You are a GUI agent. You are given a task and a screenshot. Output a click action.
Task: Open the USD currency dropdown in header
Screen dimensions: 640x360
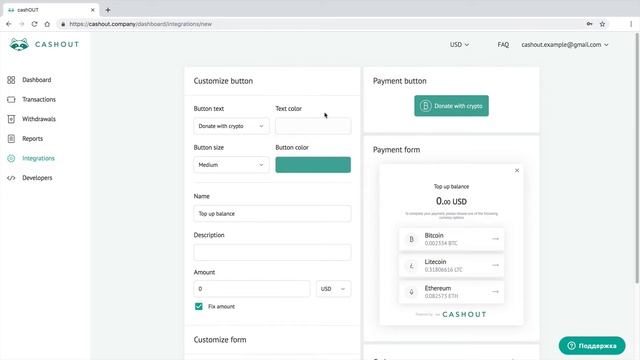459,44
